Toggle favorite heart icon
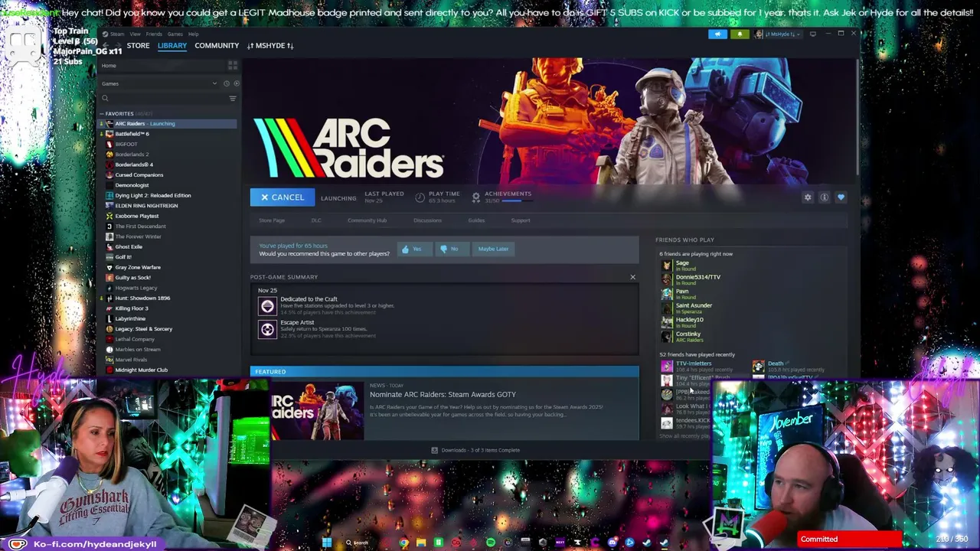Viewport: 980px width, 551px height. pos(841,197)
